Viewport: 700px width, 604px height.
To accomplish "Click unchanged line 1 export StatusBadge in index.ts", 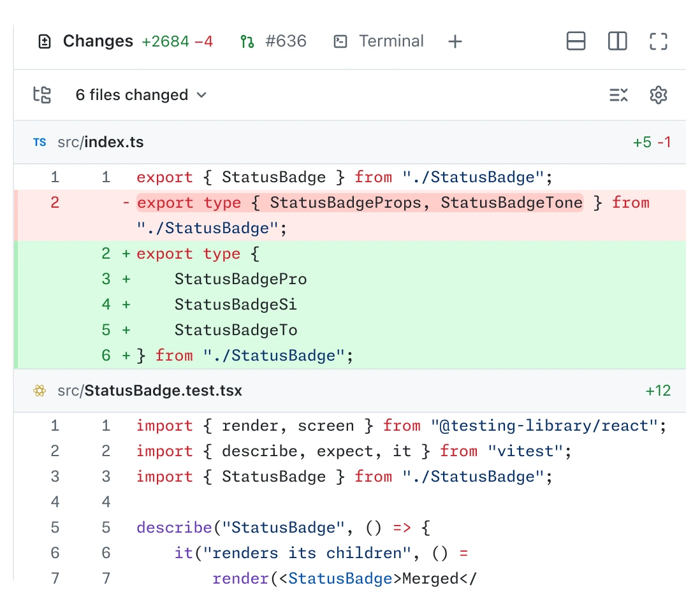I will 349,177.
